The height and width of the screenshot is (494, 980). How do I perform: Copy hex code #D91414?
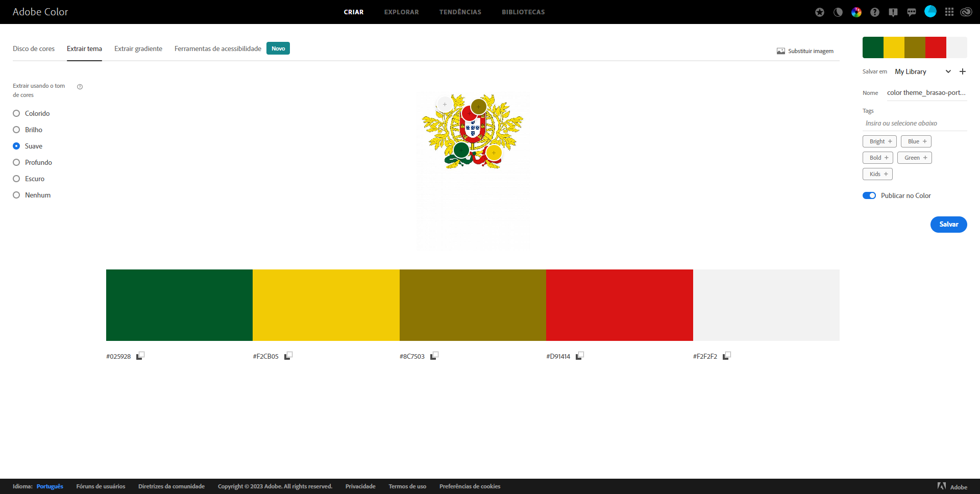[x=580, y=356]
